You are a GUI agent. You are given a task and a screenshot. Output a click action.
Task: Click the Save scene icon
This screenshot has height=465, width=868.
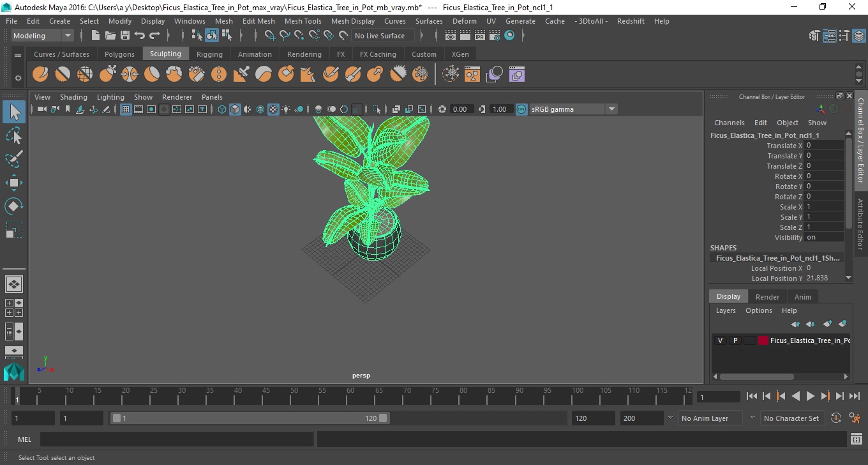(x=125, y=36)
